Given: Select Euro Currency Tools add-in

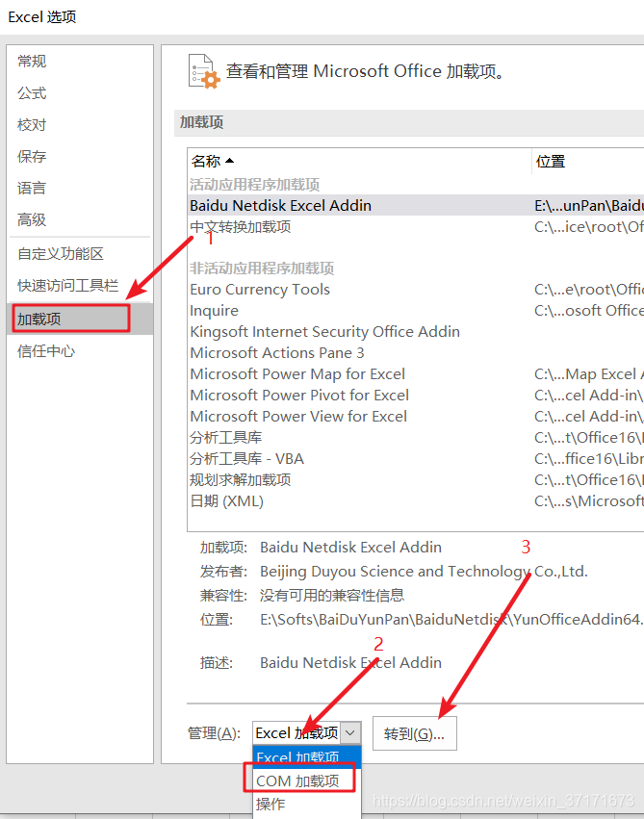Looking at the screenshot, I should point(416,290).
